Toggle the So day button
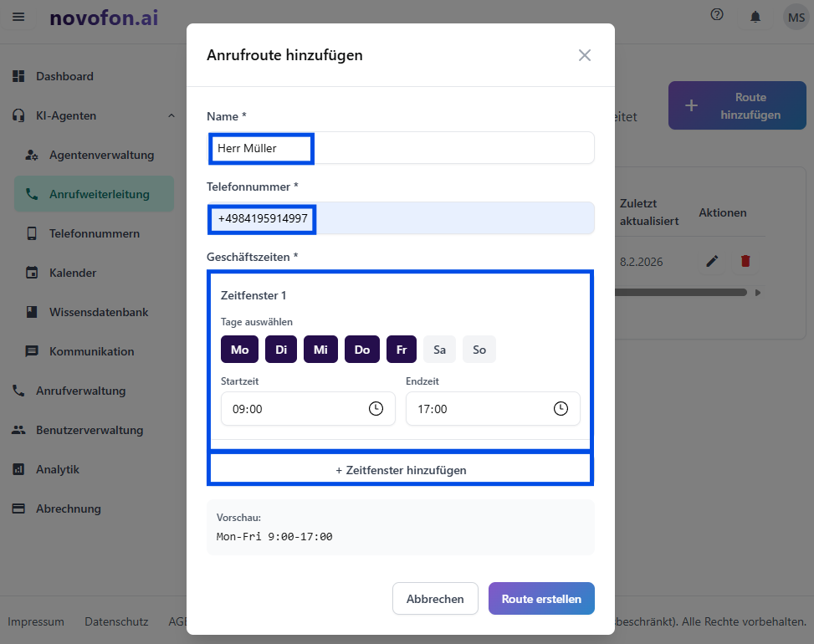Viewport: 814px width, 644px height. [x=479, y=350]
